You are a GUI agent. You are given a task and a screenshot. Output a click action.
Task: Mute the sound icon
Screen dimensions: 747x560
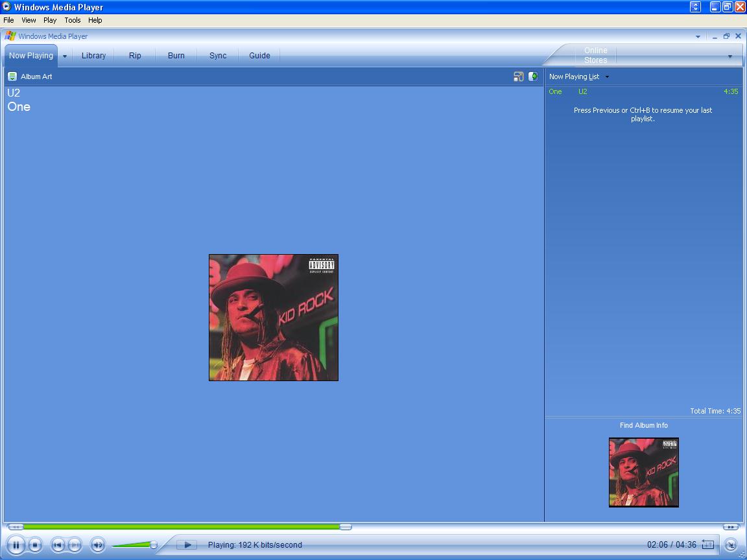pos(98,544)
